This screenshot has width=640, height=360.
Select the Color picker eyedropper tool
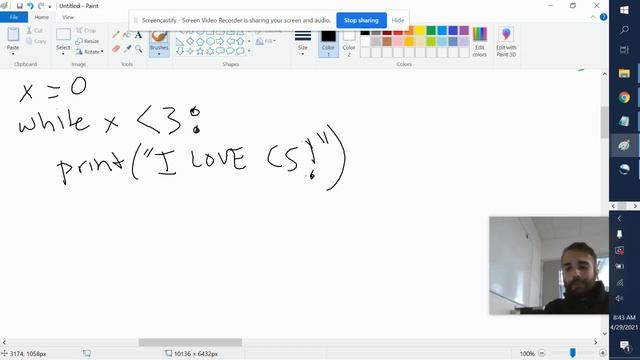127,49
